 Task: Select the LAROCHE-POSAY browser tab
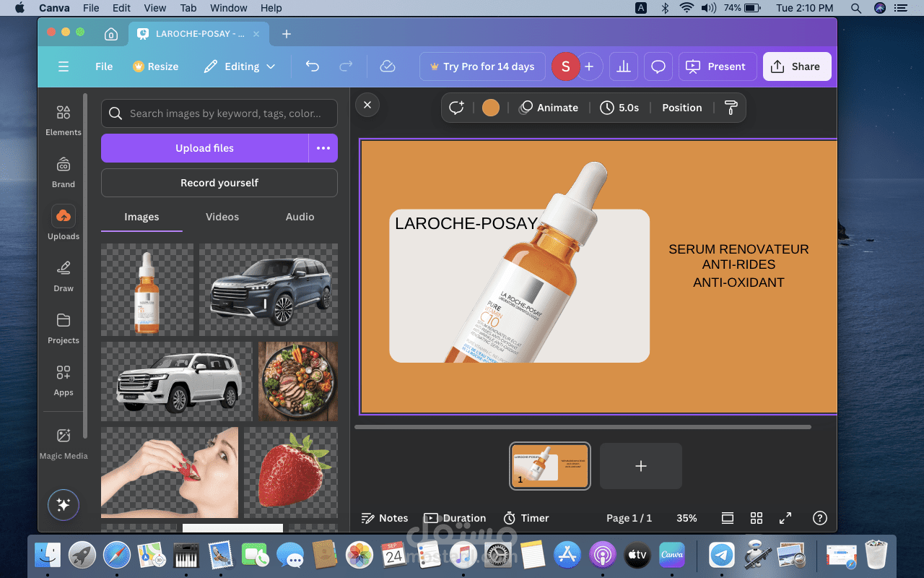pyautogui.click(x=199, y=34)
